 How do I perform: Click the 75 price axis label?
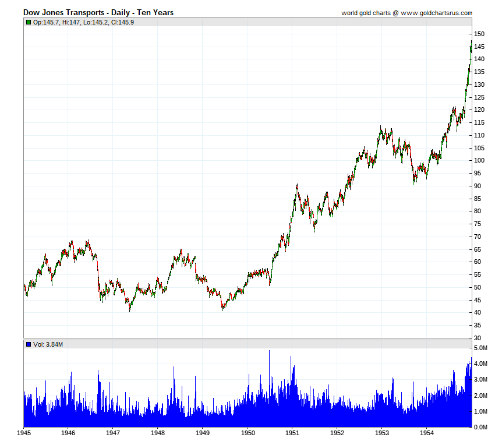pyautogui.click(x=478, y=224)
